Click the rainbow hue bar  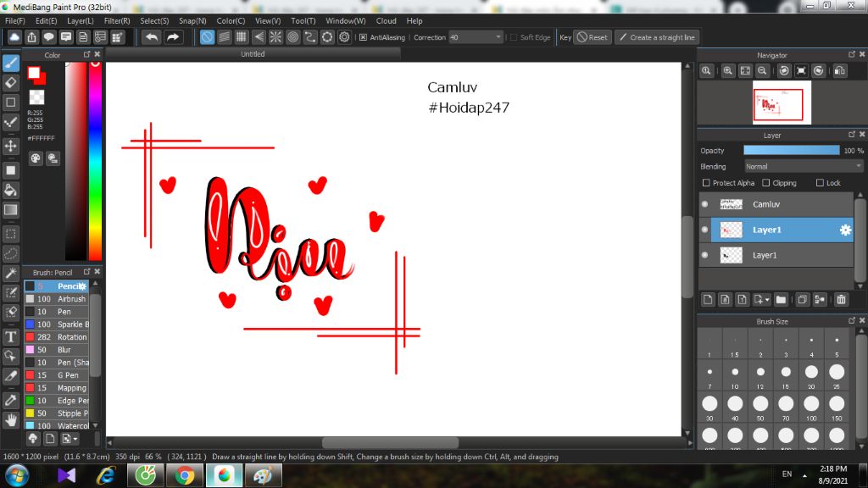[x=95, y=160]
